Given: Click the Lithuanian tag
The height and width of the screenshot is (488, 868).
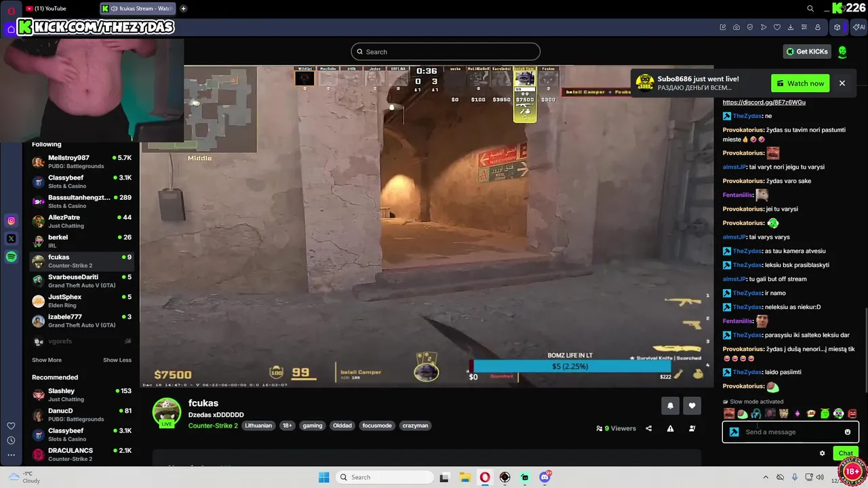Looking at the screenshot, I should 258,426.
